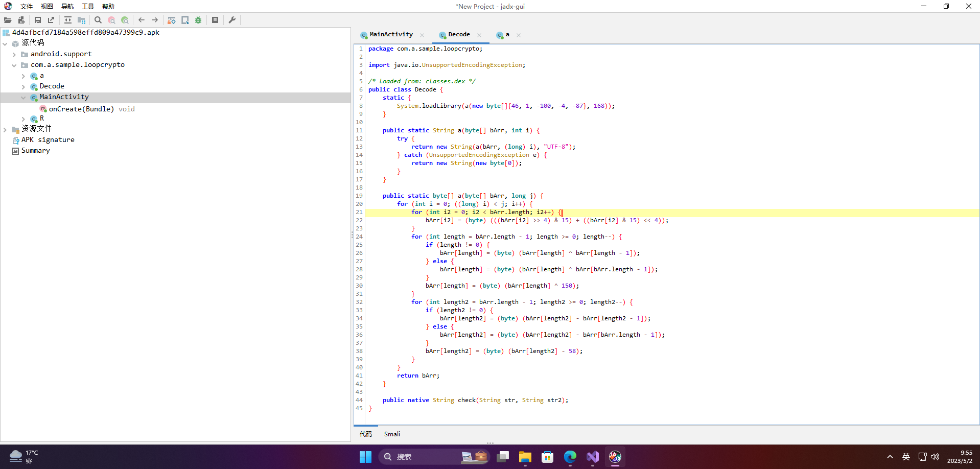Expand the 资源文件 node
980x469 pixels.
click(x=5, y=130)
